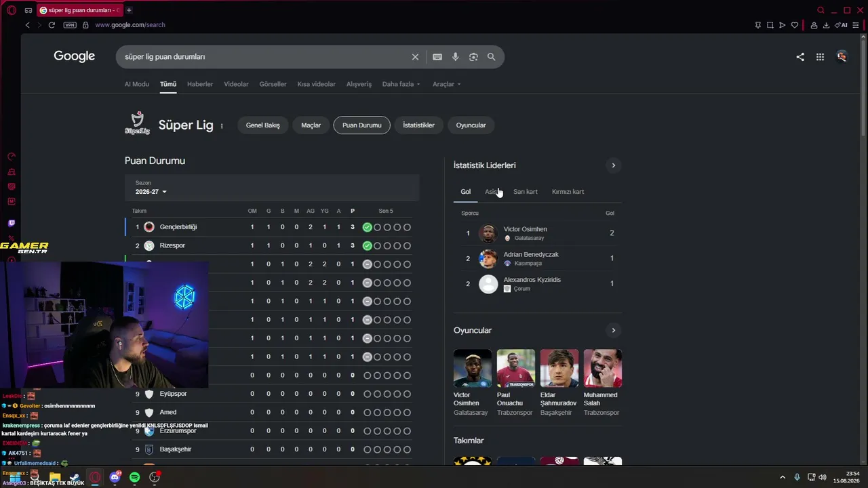Go to the Google homepage logo
Screen dimensions: 868x488
click(75, 56)
